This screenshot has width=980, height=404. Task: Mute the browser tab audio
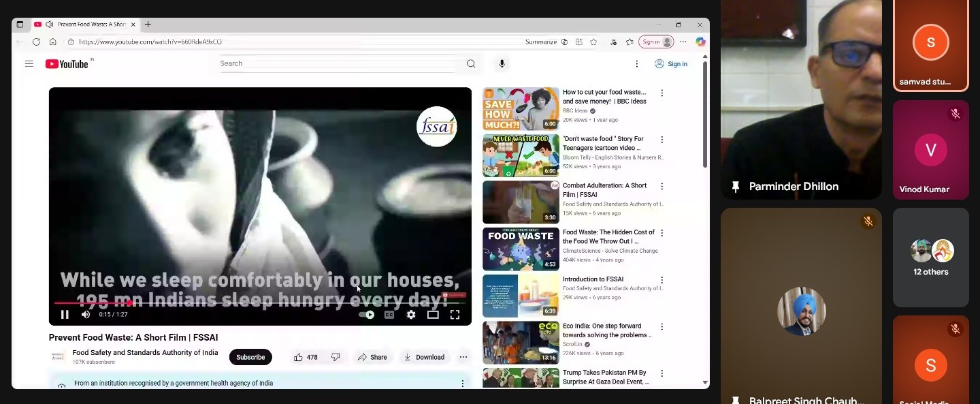pyautogui.click(x=50, y=25)
